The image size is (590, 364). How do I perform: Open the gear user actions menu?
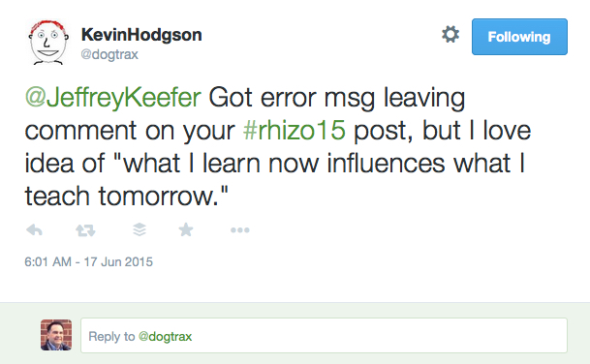[x=450, y=35]
